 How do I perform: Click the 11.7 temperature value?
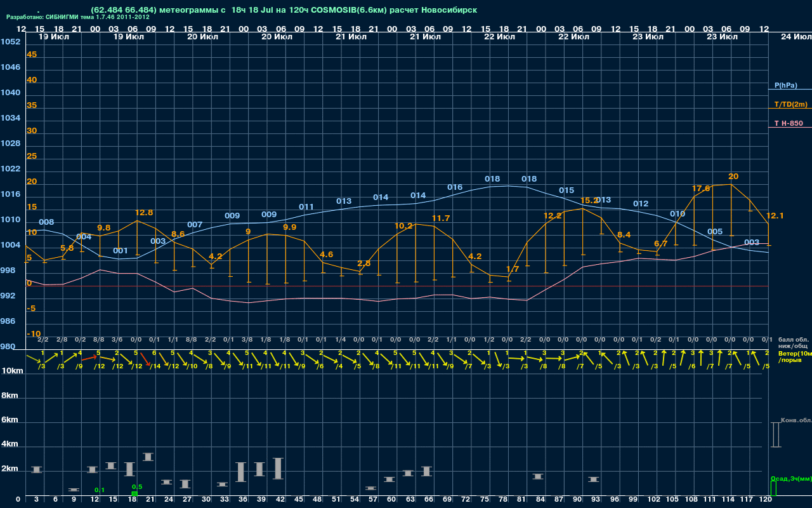click(440, 218)
